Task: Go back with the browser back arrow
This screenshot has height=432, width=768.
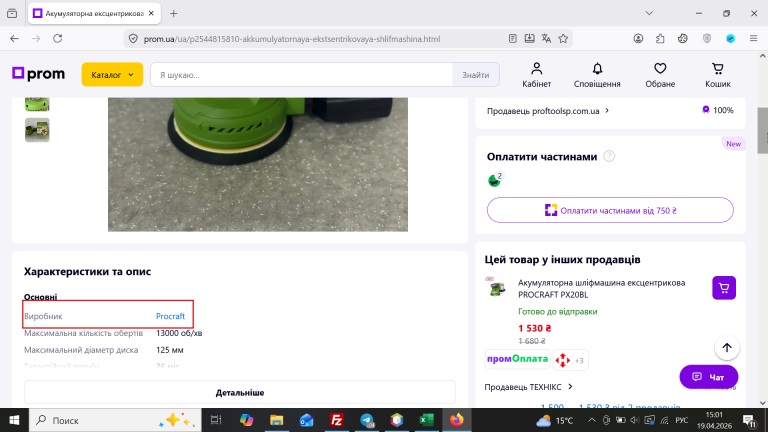Action: (x=14, y=39)
